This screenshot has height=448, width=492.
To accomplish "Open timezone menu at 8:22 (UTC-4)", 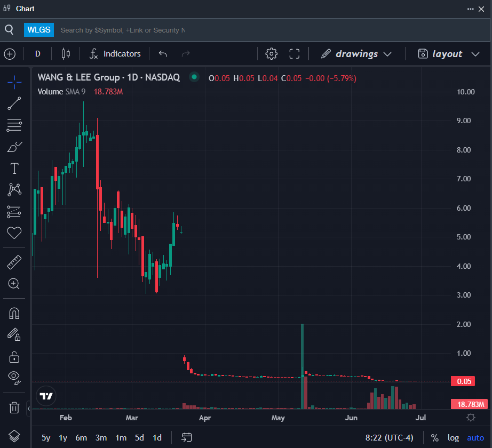I will point(389,438).
